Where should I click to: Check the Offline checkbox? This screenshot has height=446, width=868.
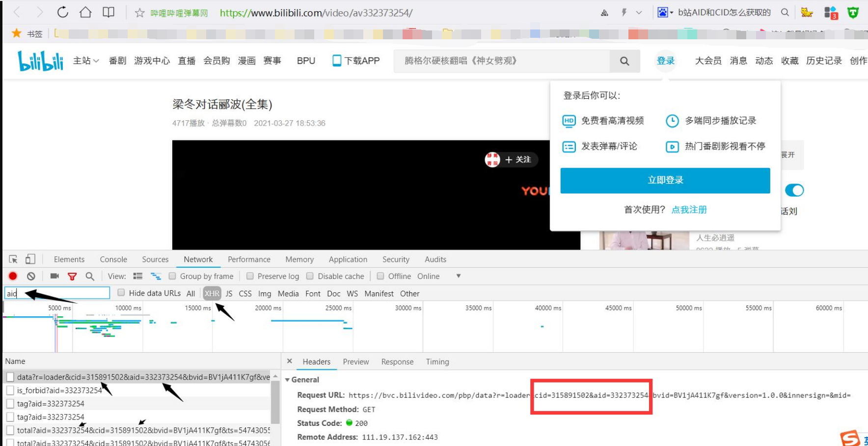point(380,276)
